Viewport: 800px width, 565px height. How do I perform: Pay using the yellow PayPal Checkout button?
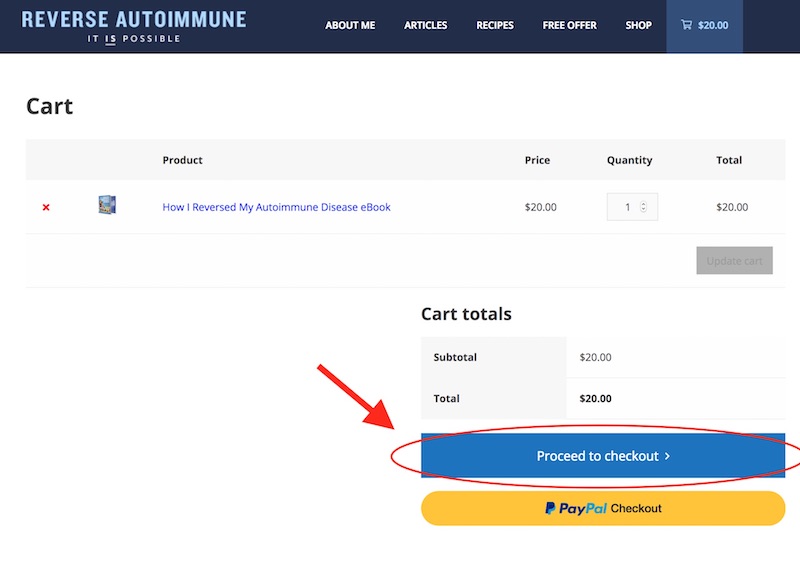(x=602, y=508)
